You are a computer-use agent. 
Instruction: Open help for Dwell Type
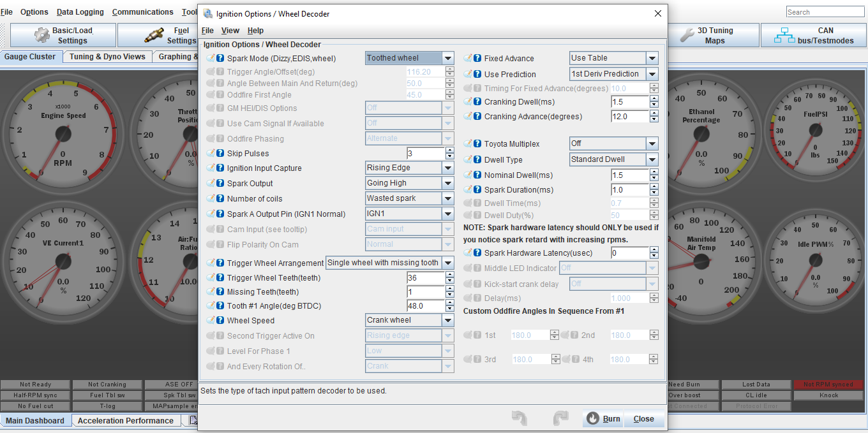pyautogui.click(x=477, y=160)
